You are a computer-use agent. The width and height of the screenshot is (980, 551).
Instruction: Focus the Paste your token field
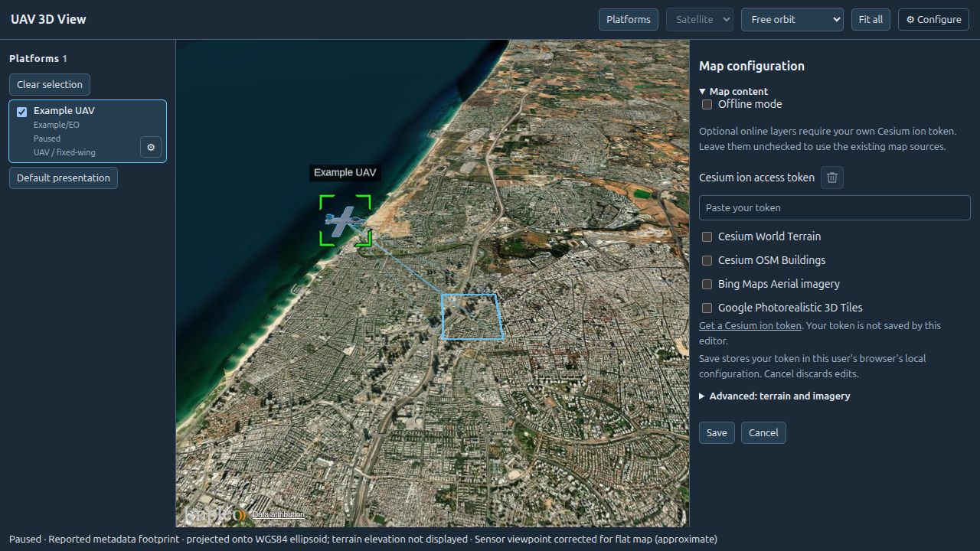[835, 208]
